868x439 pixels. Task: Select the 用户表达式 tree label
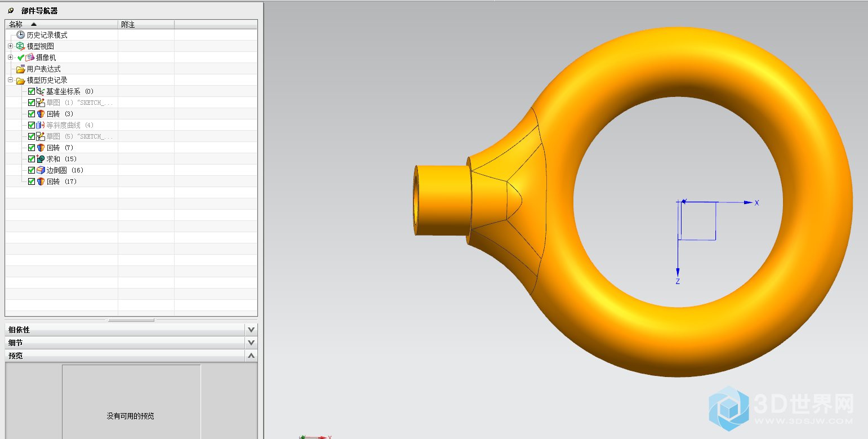click(x=44, y=69)
